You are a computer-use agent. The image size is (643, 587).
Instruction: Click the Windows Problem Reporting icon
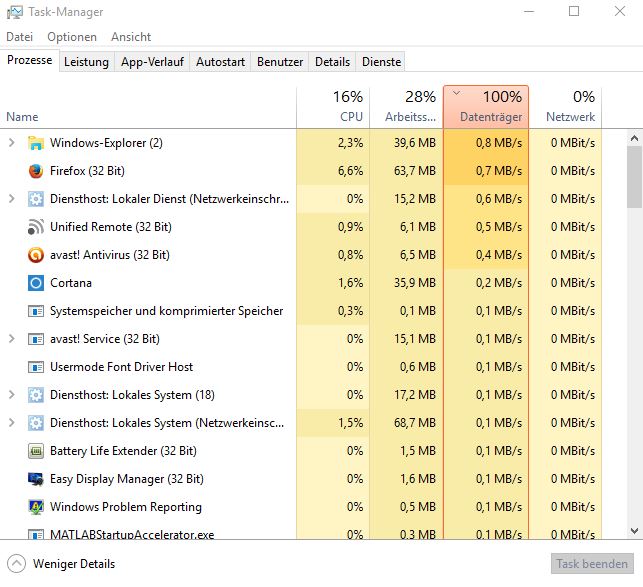point(36,507)
